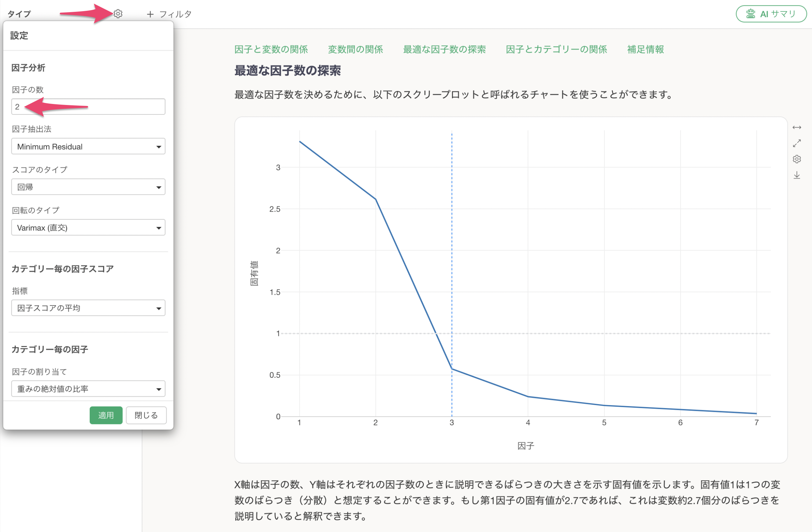
Task: Open chart settings gear at right edge
Action: click(796, 159)
